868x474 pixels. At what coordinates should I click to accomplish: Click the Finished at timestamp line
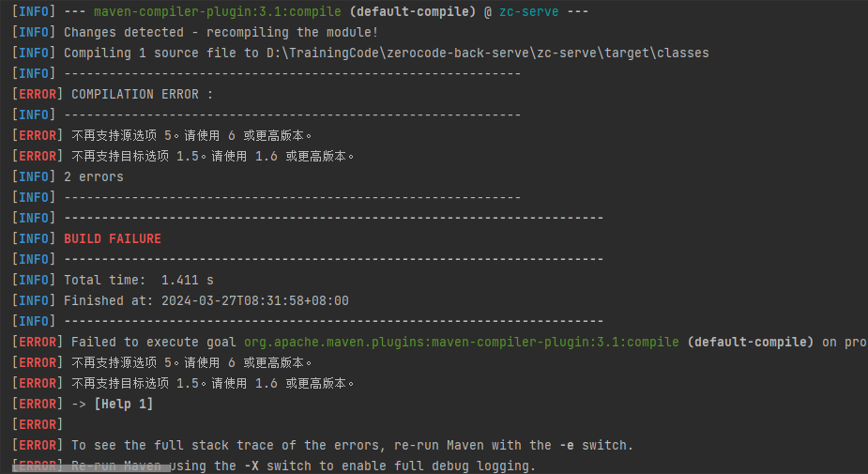206,300
